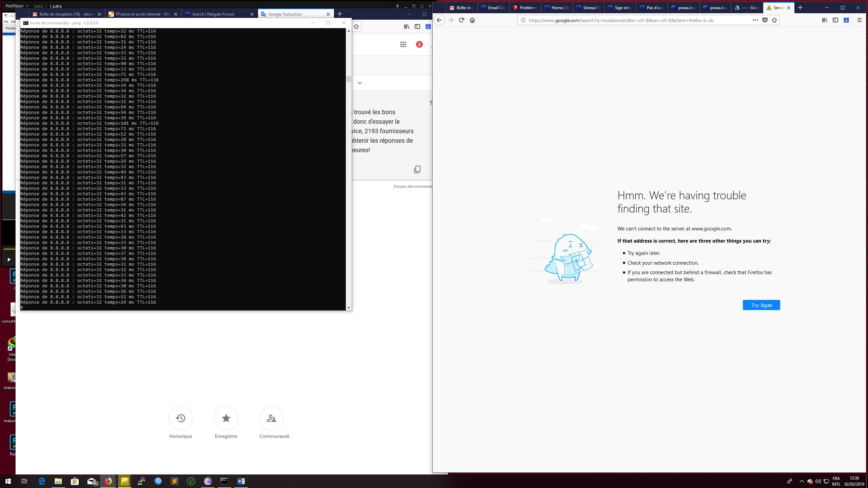Toggle system volume icon in tray

[x=818, y=481]
